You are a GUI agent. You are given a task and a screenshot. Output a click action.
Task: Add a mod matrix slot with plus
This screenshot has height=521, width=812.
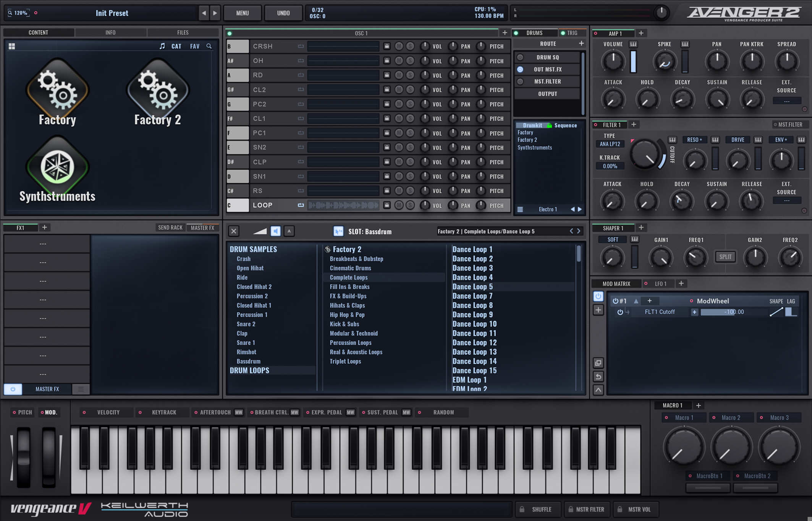(598, 310)
